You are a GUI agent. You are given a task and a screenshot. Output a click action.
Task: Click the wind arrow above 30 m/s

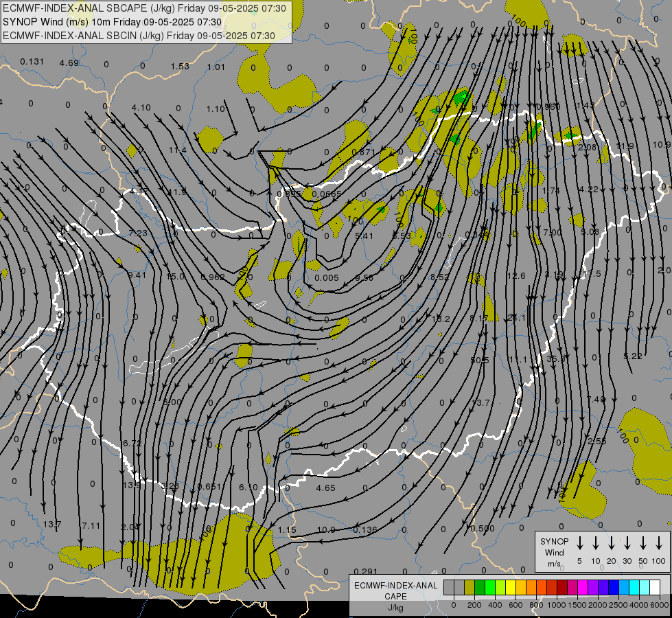point(627,543)
